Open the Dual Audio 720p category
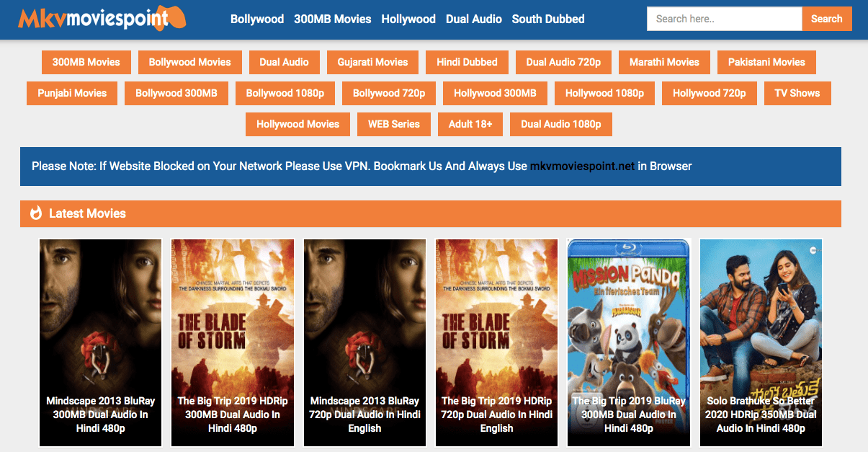 click(x=563, y=62)
